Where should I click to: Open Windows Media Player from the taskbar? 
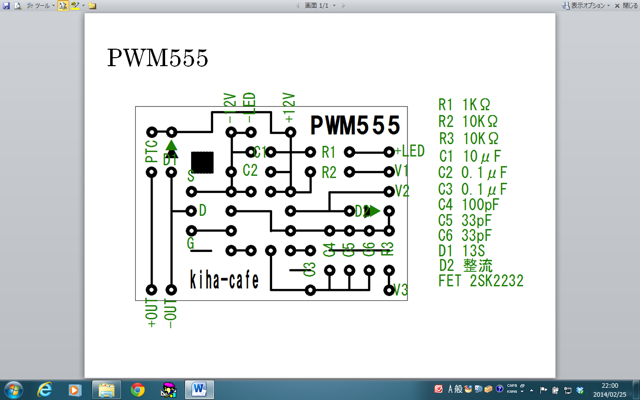tap(75, 388)
